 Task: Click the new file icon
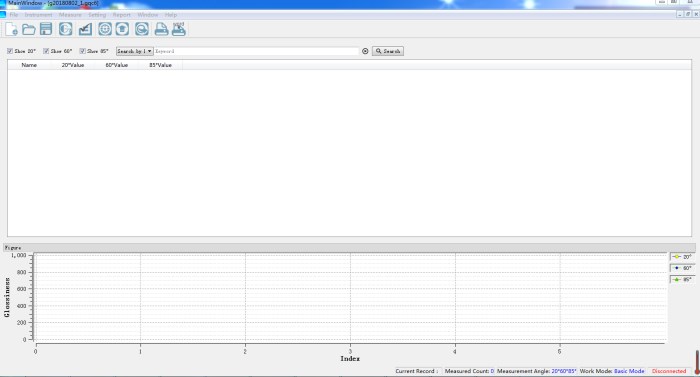coord(12,29)
